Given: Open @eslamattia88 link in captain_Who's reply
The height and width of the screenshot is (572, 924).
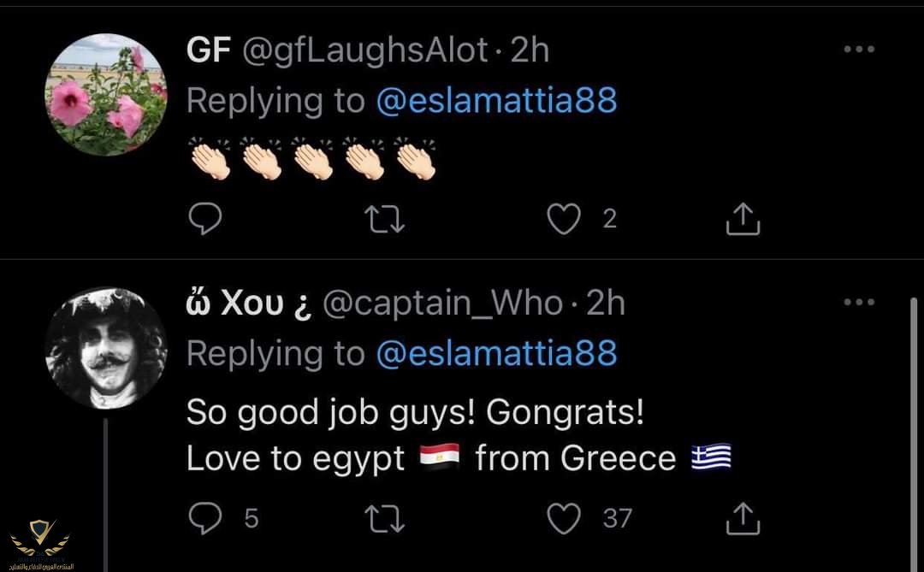Looking at the screenshot, I should pos(496,353).
